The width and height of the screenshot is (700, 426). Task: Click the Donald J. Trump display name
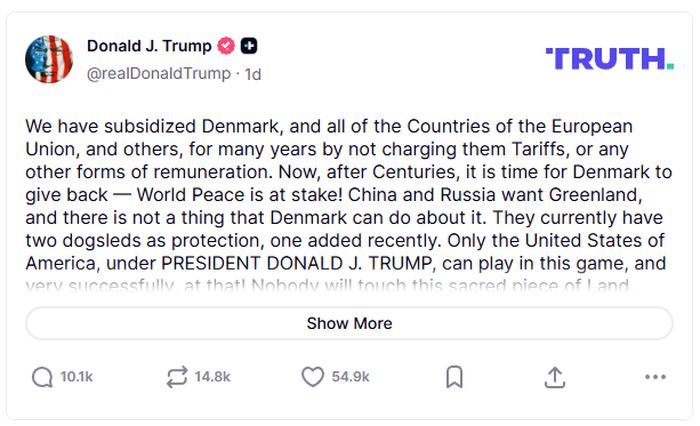tap(149, 46)
